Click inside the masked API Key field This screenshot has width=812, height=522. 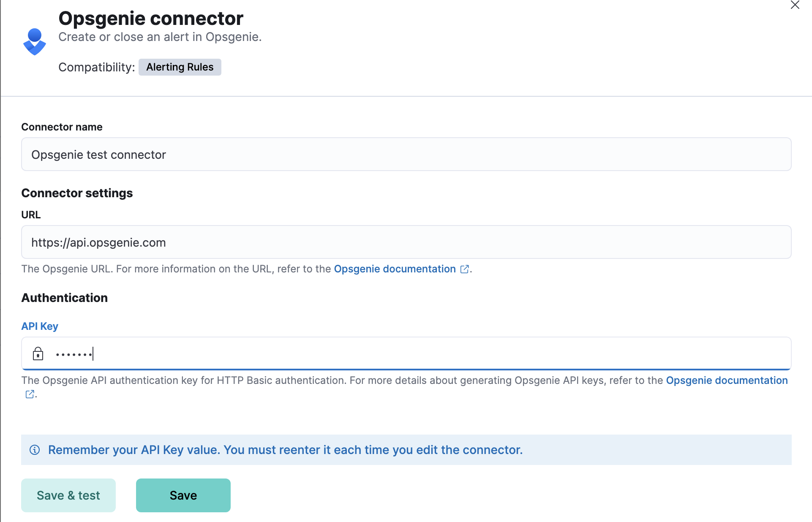[x=253, y=353]
